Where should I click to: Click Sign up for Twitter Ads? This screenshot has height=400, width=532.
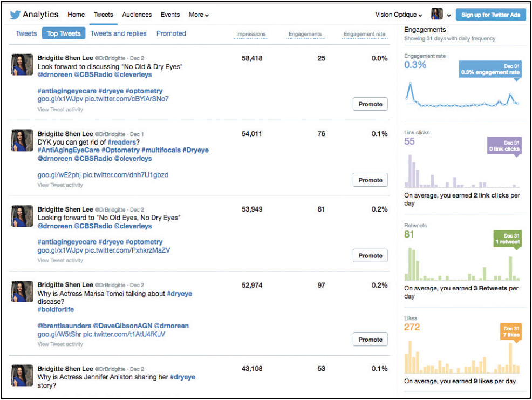click(x=491, y=15)
